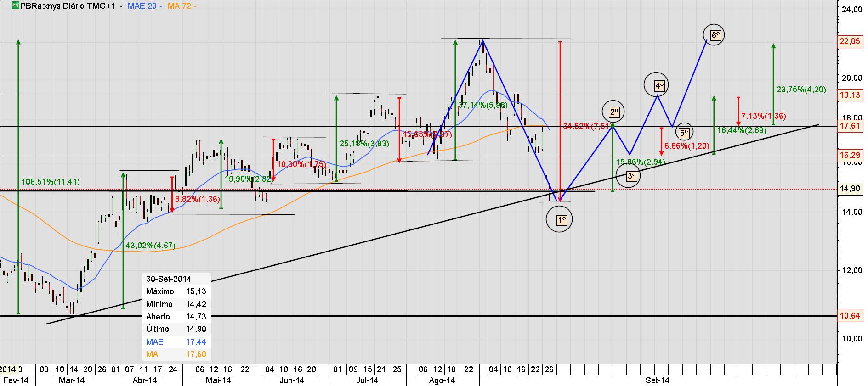Select the red 14,90 last price tag

[850, 189]
